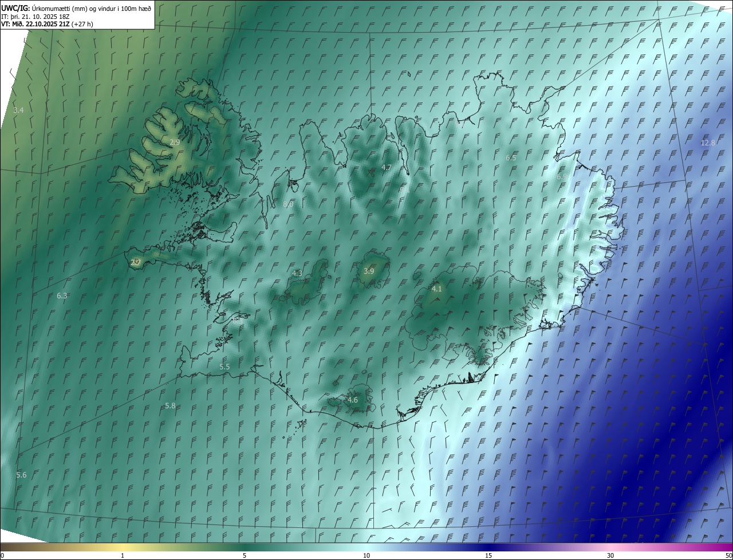Click the 12.8 value in the purple area
Screen dimensions: 733x560
tap(708, 143)
